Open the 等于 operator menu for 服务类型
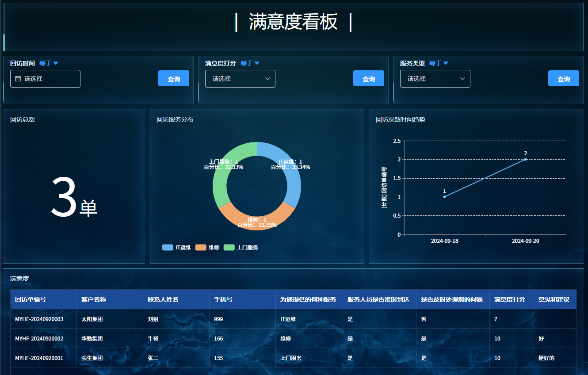588x375 pixels. click(x=439, y=63)
